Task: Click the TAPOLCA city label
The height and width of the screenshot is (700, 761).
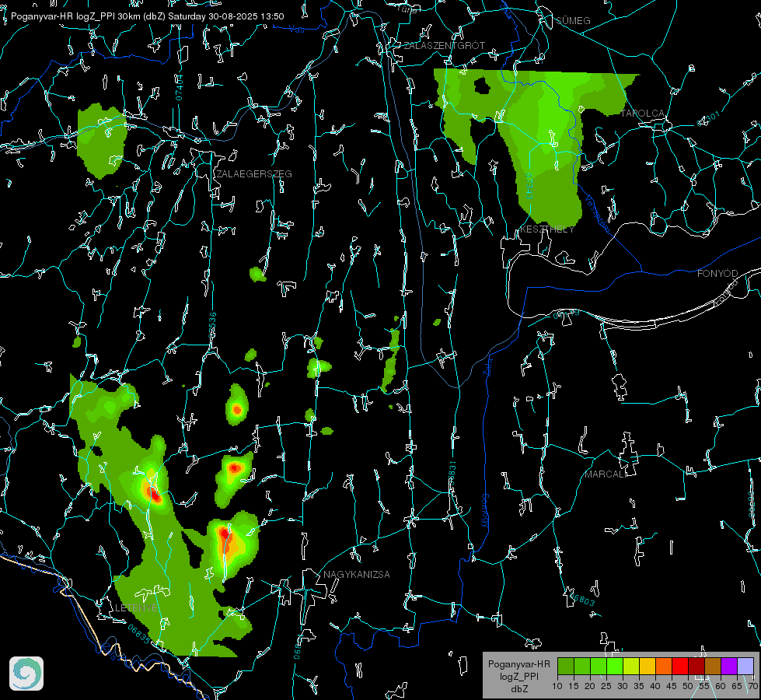Action: [643, 114]
